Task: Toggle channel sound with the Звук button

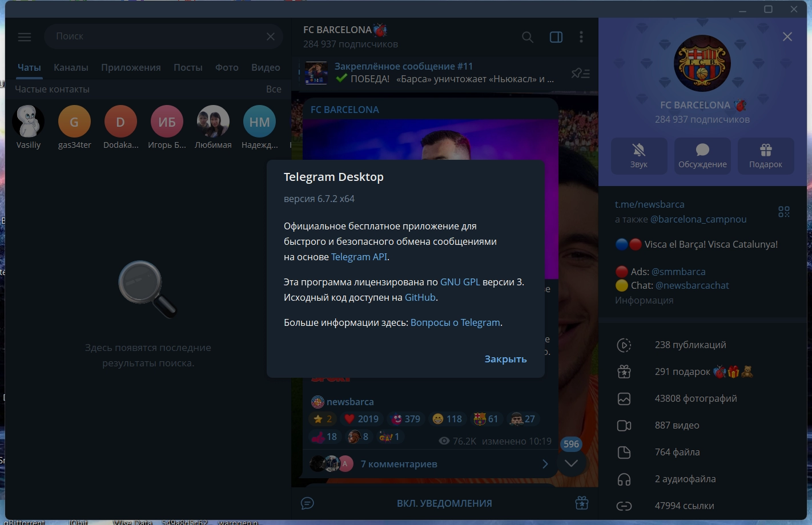Action: pyautogui.click(x=639, y=155)
